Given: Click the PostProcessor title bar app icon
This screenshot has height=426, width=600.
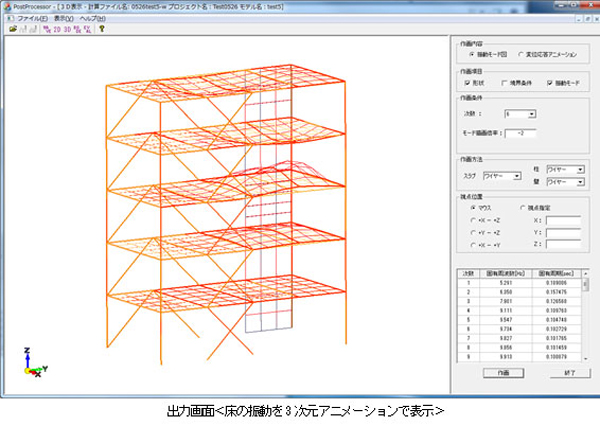Looking at the screenshot, I should coord(8,6).
